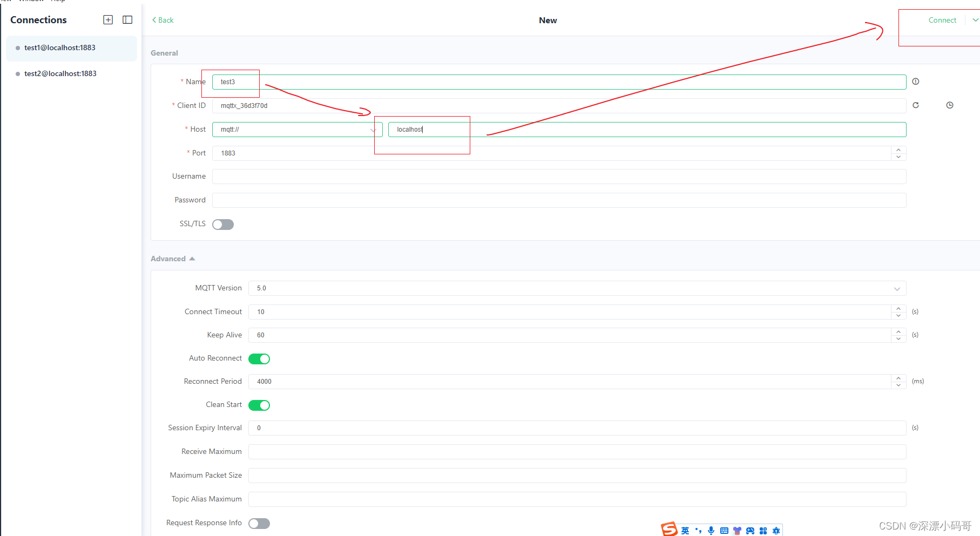Select the test2@localhost:1883 connection

click(x=60, y=73)
